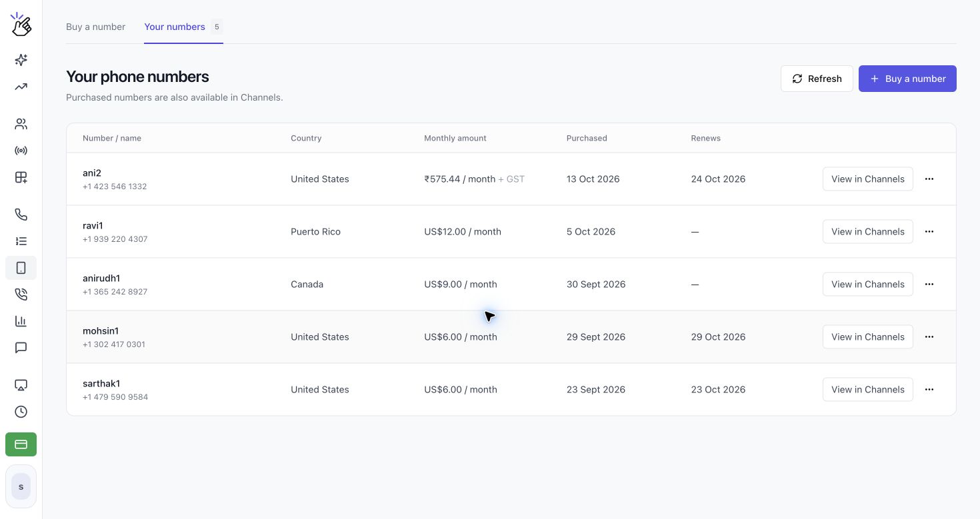The width and height of the screenshot is (980, 519).
Task: Click the Number / name column header
Action: pyautogui.click(x=112, y=138)
